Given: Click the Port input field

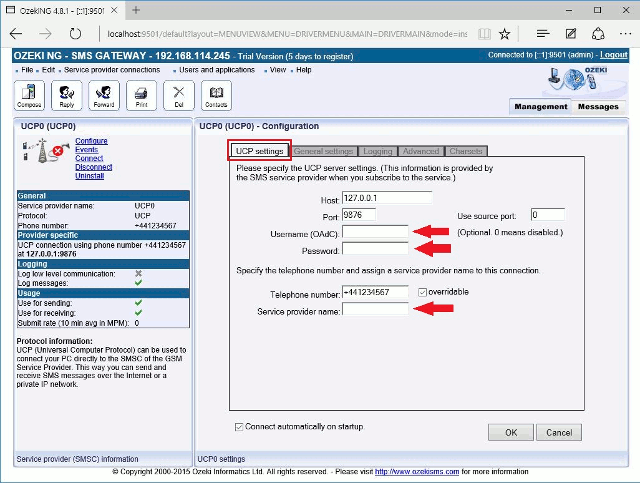Looking at the screenshot, I should (359, 215).
